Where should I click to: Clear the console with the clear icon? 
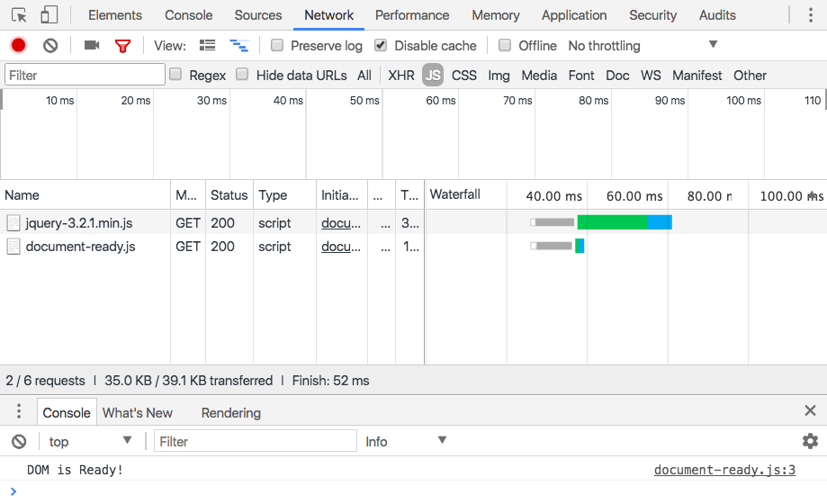click(19, 441)
